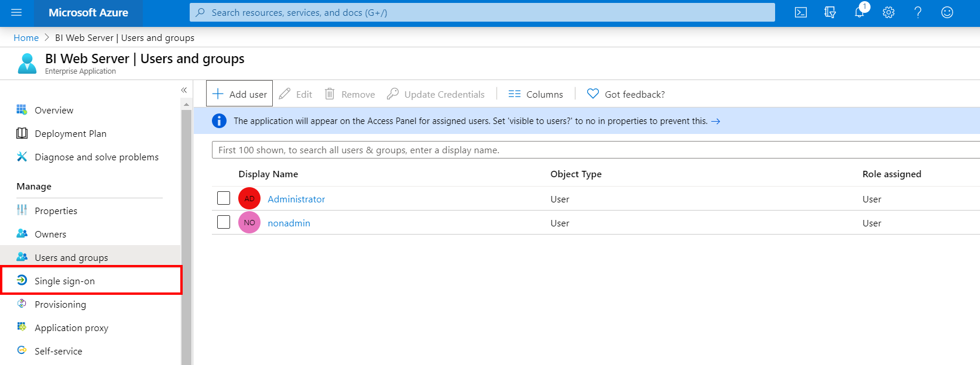Click the sidebar vertical scrollbar track

[187, 237]
